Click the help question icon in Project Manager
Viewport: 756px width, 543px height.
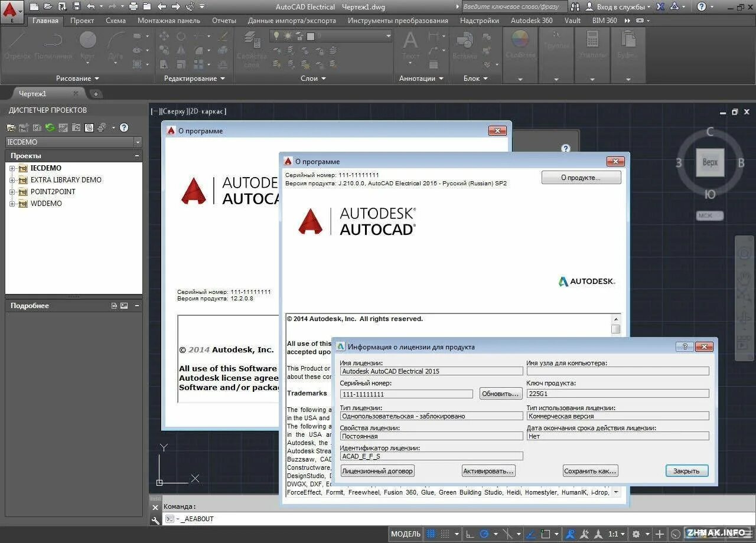(124, 127)
